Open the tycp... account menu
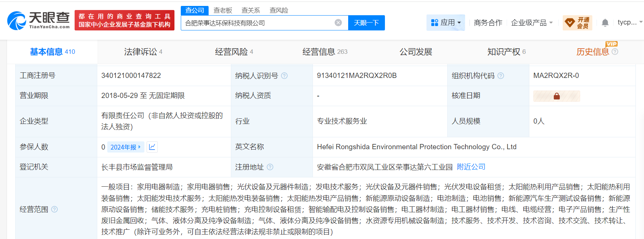The image size is (644, 239). click(x=630, y=22)
